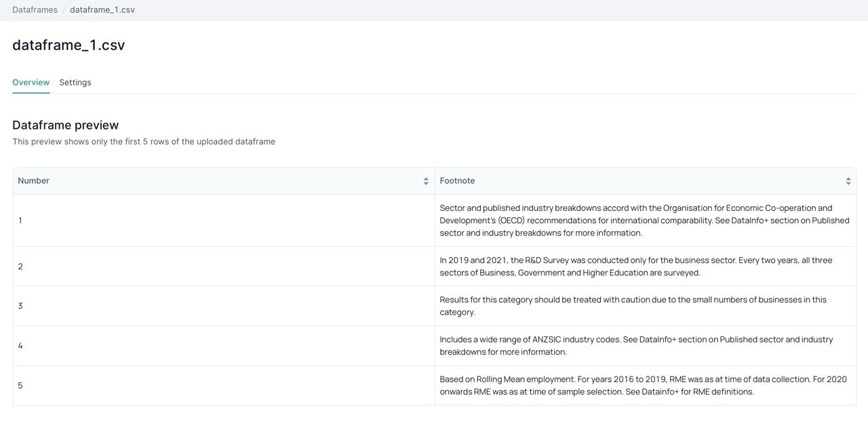Click the dataframe_1.csv breadcrumb entry

pyautogui.click(x=102, y=9)
